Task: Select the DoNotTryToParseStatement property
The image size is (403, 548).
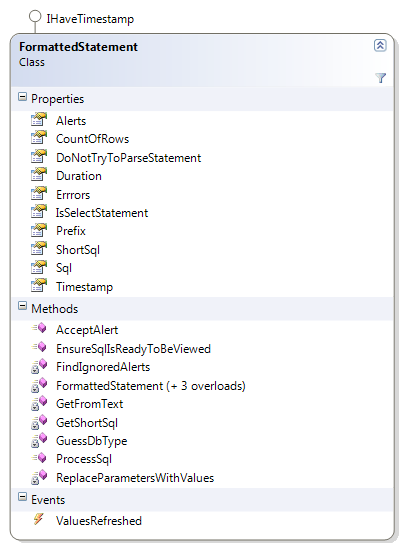Action: coord(129,158)
